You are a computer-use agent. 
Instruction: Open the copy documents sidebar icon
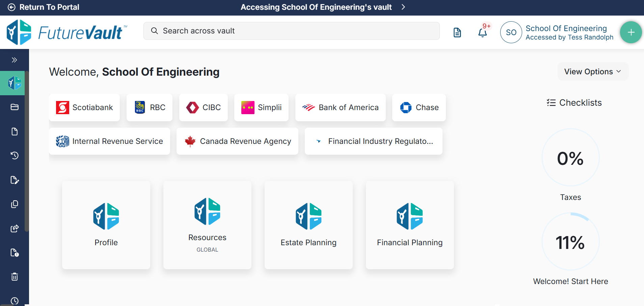tap(15, 204)
